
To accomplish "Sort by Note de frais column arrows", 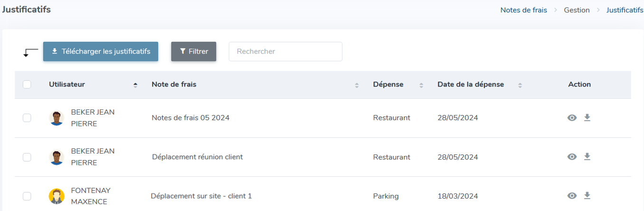I will coord(357,85).
